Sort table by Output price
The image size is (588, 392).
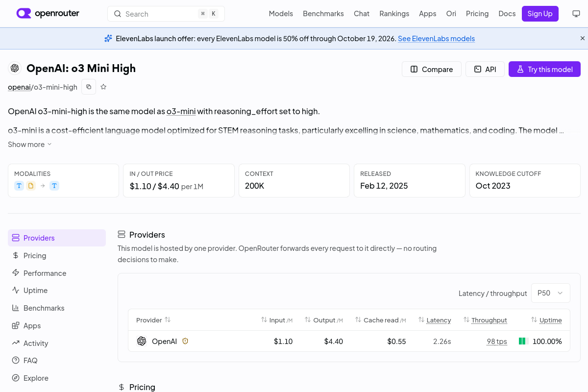pyautogui.click(x=323, y=320)
